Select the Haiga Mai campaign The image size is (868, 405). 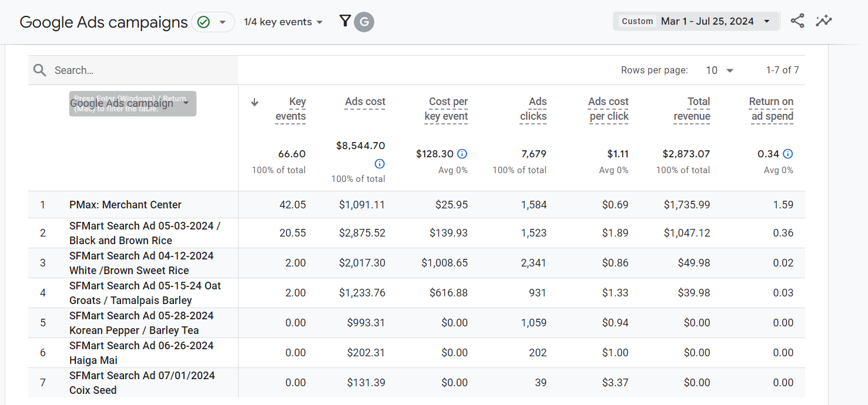(141, 353)
